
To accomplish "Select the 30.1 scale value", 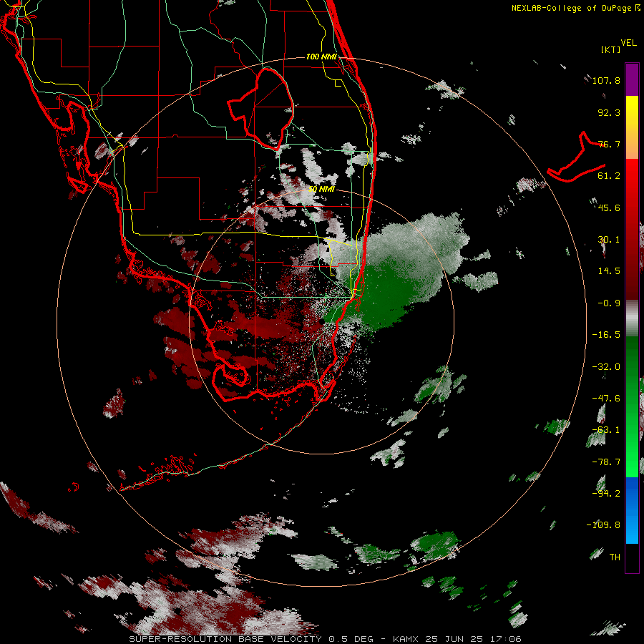I will [609, 240].
